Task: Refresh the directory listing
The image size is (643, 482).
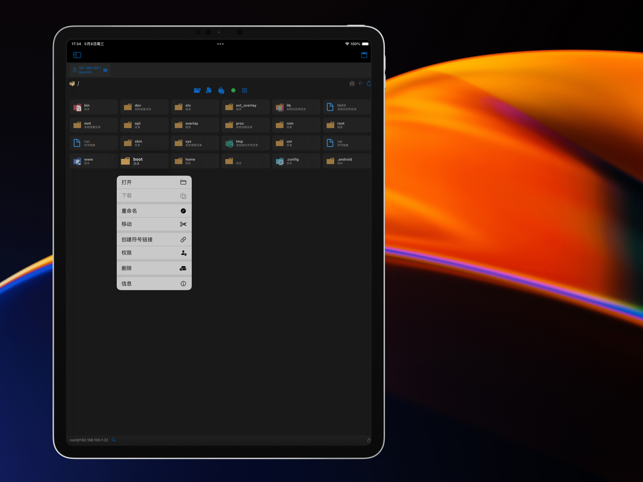Action: pyautogui.click(x=369, y=83)
